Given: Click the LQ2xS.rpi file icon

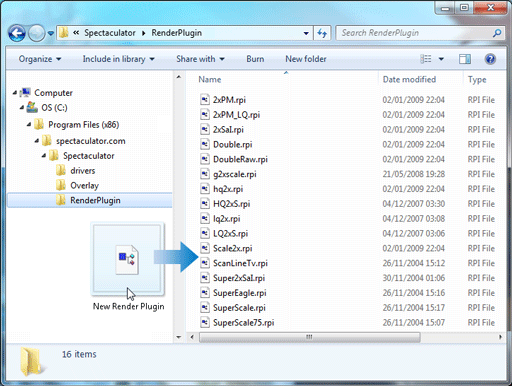Looking at the screenshot, I should click(x=205, y=233).
